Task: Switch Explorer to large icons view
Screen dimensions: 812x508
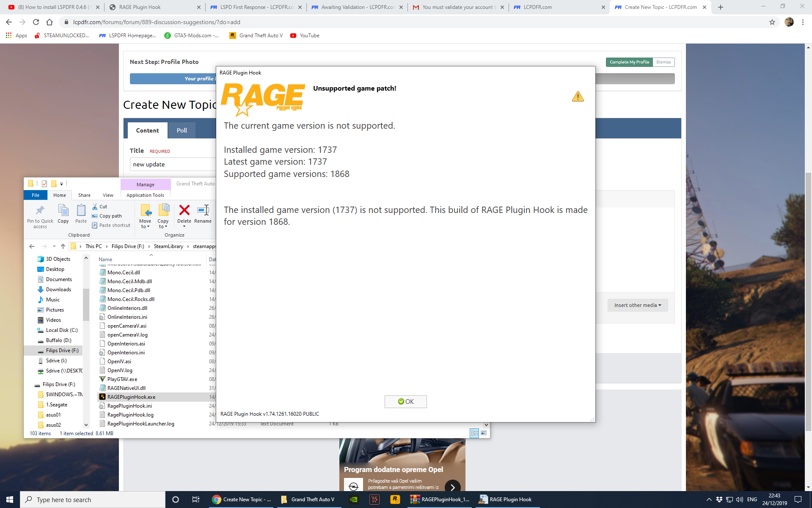Action: [484, 433]
